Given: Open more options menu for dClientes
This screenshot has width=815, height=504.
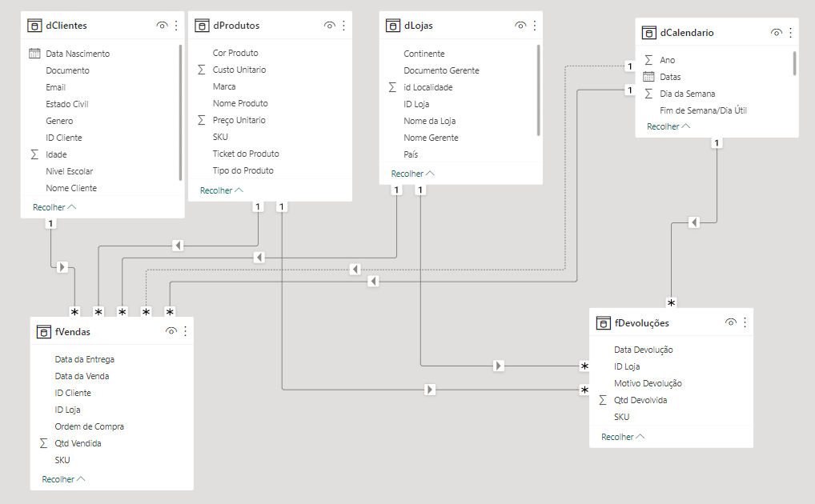Looking at the screenshot, I should 177,26.
